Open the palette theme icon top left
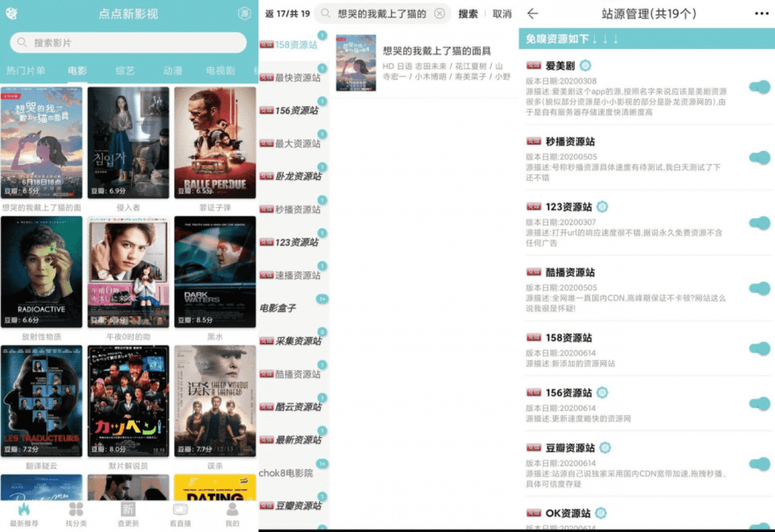 click(11, 11)
